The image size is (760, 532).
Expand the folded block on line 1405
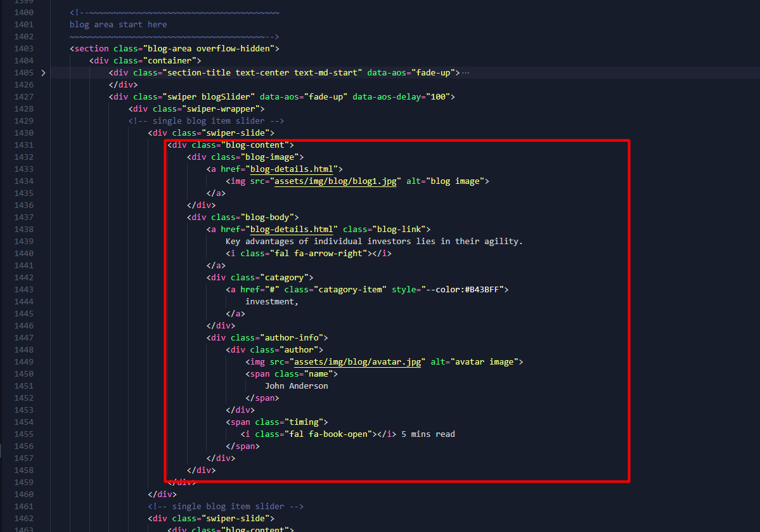click(x=43, y=73)
